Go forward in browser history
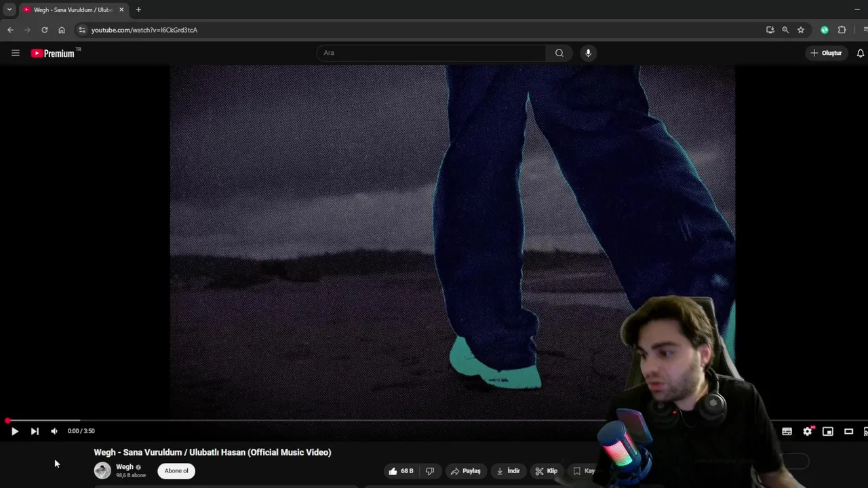 tap(27, 30)
